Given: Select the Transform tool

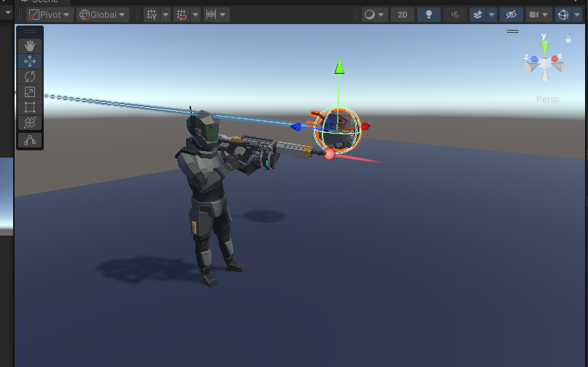Looking at the screenshot, I should click(x=30, y=123).
